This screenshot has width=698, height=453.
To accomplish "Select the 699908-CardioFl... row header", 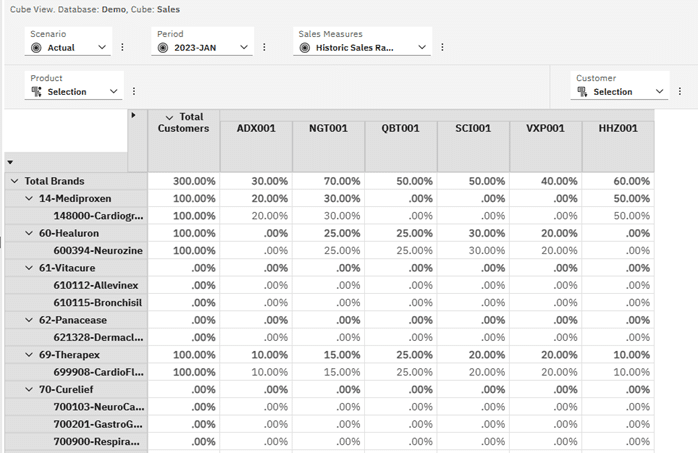I will click(76, 372).
